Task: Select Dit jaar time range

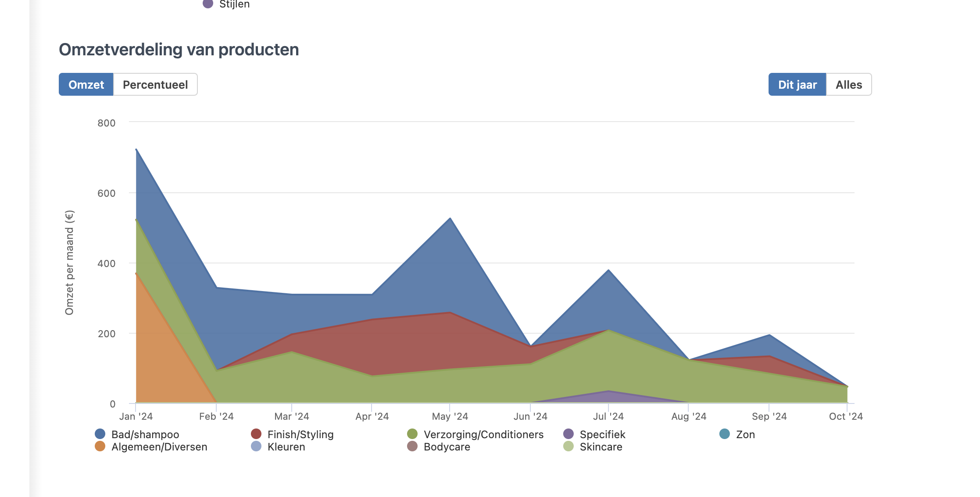Action: pos(797,85)
